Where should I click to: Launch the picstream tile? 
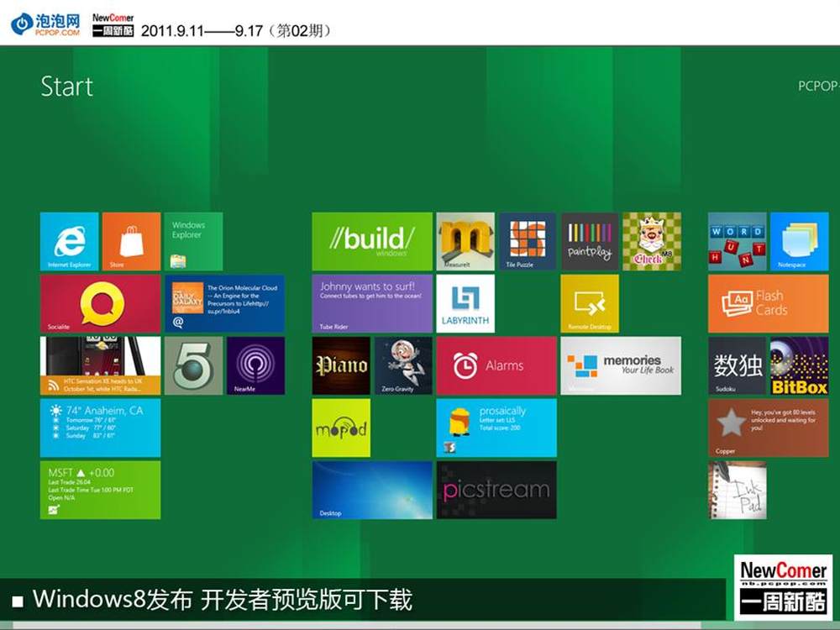click(x=496, y=491)
